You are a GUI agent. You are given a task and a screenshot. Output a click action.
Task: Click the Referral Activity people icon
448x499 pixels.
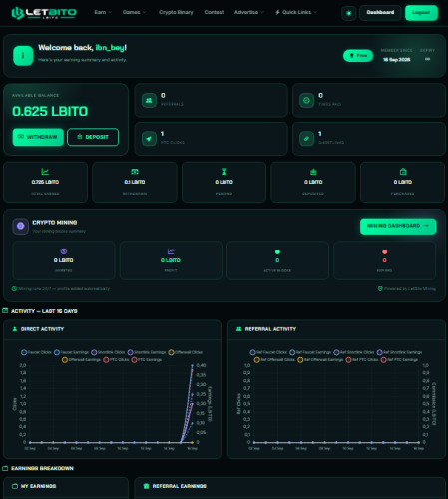coord(238,329)
